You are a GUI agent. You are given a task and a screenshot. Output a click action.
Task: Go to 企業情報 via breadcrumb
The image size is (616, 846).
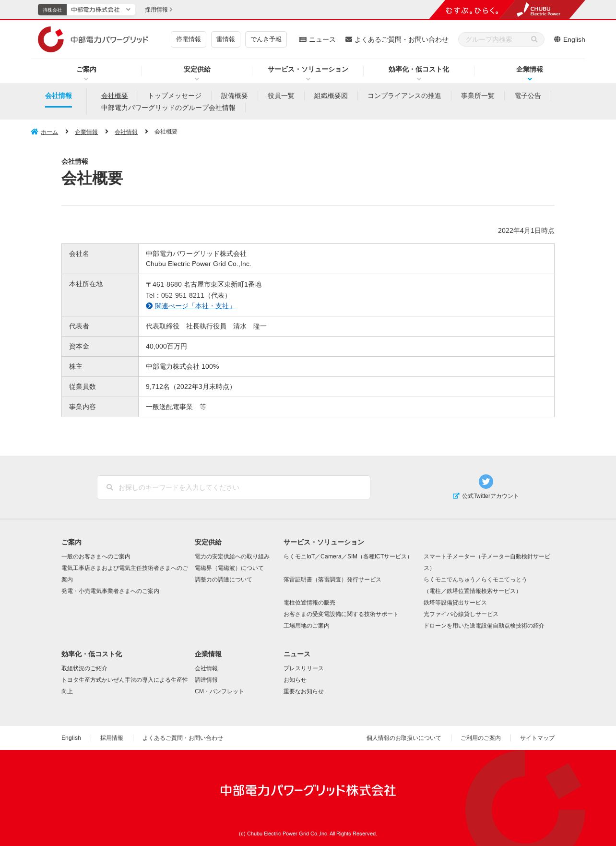pos(86,132)
